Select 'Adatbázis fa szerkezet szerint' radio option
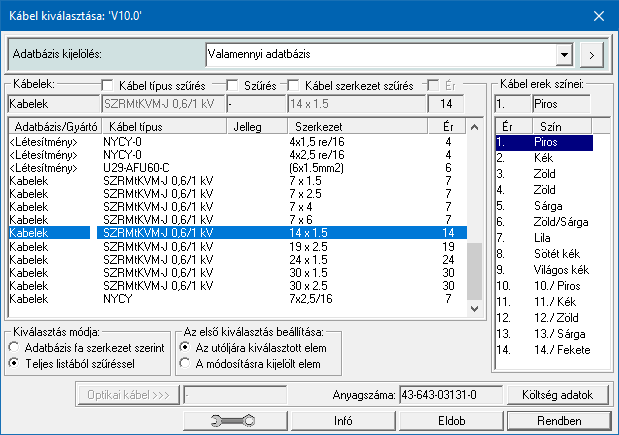This screenshot has width=619, height=435. tap(14, 347)
